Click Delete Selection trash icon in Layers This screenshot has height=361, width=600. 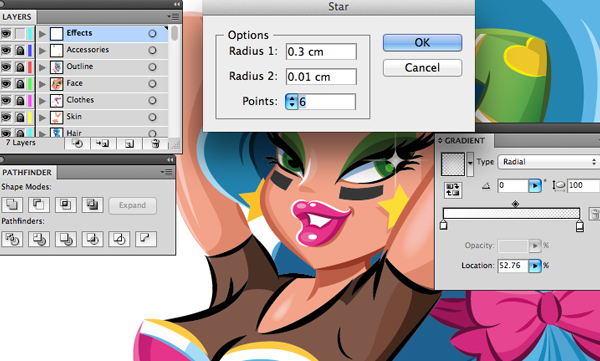point(155,144)
